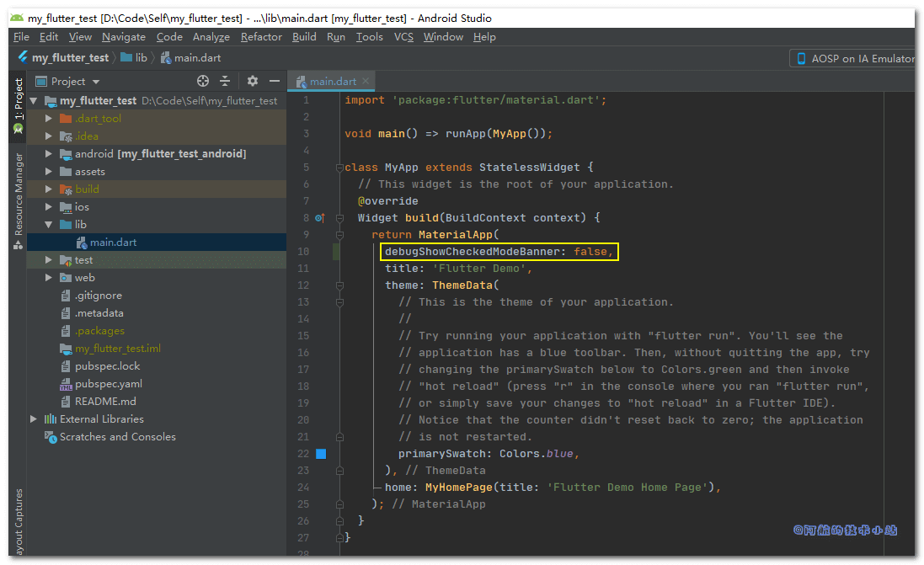The width and height of the screenshot is (924, 565).
Task: Open Project panel settings gear
Action: [x=253, y=81]
